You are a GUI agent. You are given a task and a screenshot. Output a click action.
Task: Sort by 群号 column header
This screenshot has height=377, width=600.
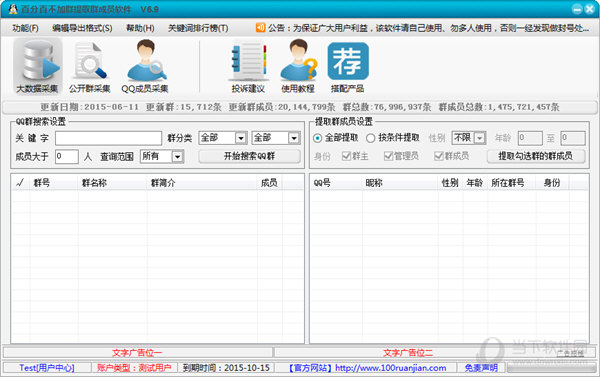pos(54,183)
